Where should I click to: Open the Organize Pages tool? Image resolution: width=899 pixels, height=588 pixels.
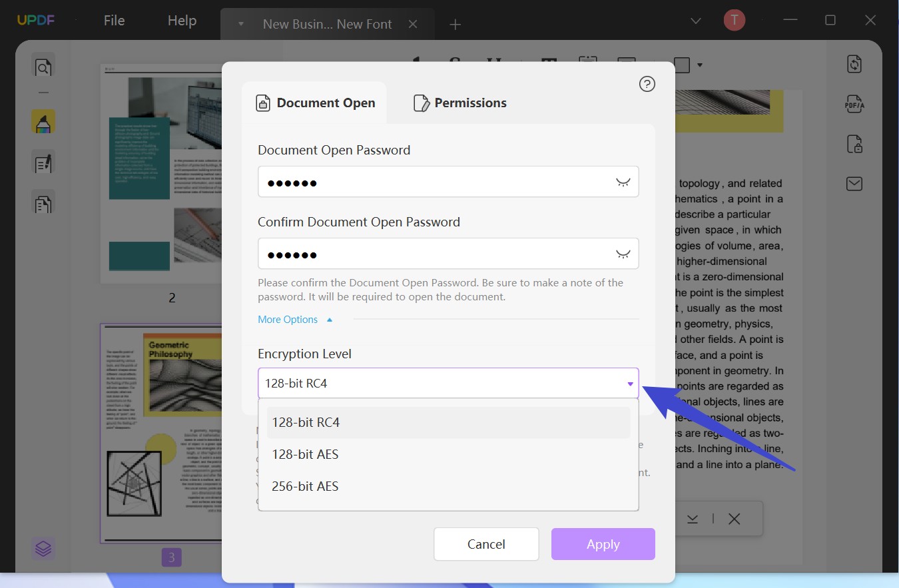(x=43, y=203)
